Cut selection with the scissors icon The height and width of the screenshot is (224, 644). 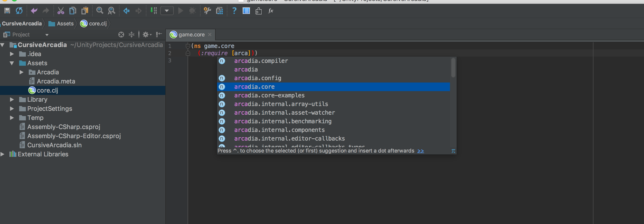61,11
